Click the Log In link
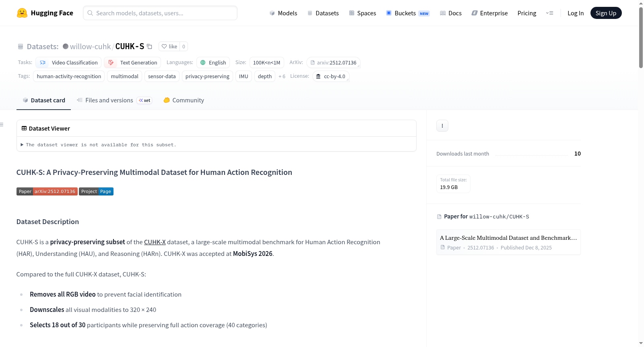The height and width of the screenshot is (347, 644). point(576,13)
